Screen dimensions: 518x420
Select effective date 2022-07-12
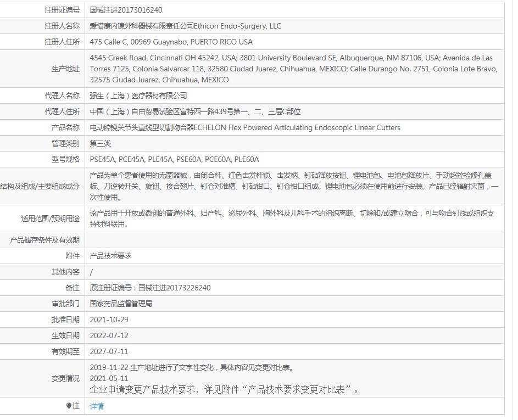point(109,335)
